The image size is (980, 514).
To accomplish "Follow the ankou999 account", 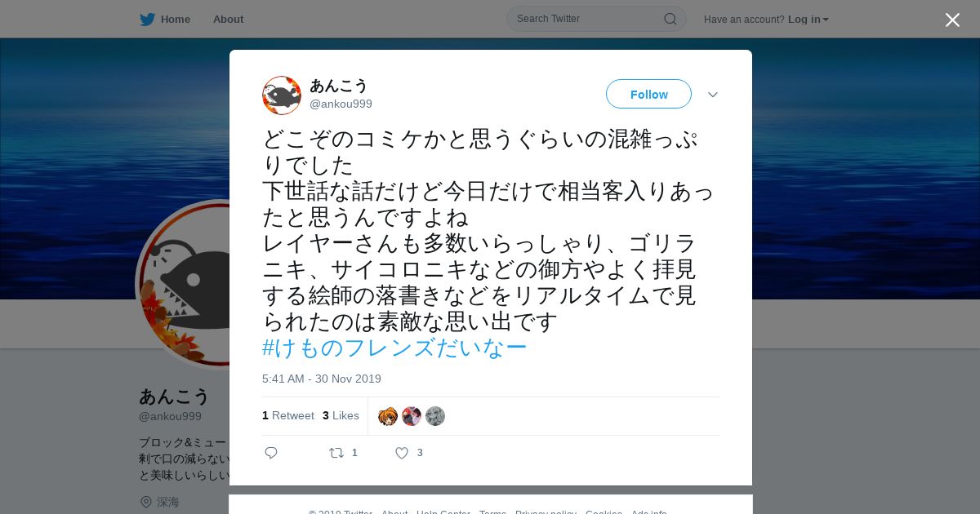I will (x=648, y=94).
